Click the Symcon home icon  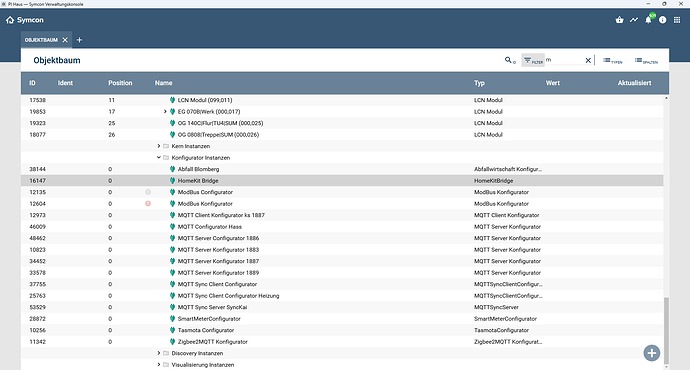coord(10,20)
